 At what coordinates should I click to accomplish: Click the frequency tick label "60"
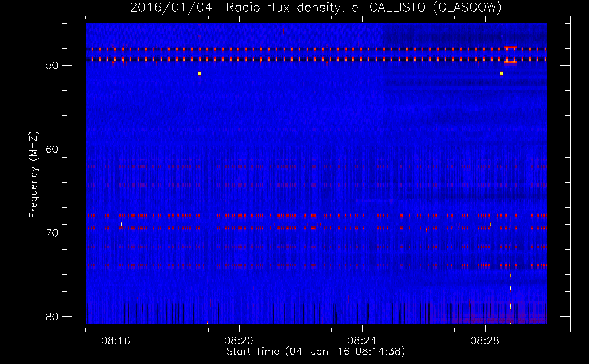tap(52, 149)
